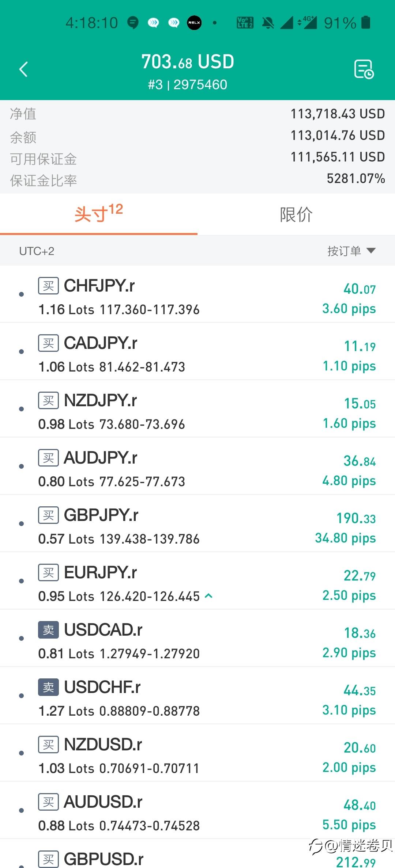Tap the UTC+2 timezone label
Screen dimensions: 395x868
(x=37, y=251)
